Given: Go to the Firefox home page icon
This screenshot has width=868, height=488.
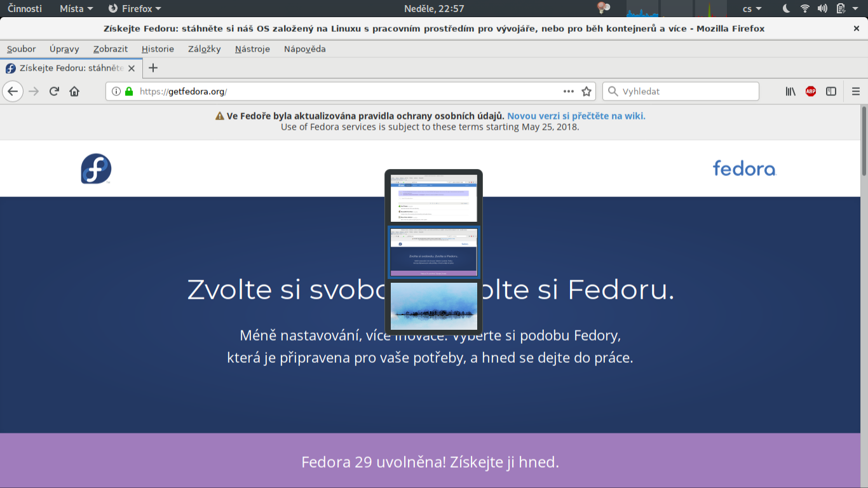Looking at the screenshot, I should [x=74, y=91].
